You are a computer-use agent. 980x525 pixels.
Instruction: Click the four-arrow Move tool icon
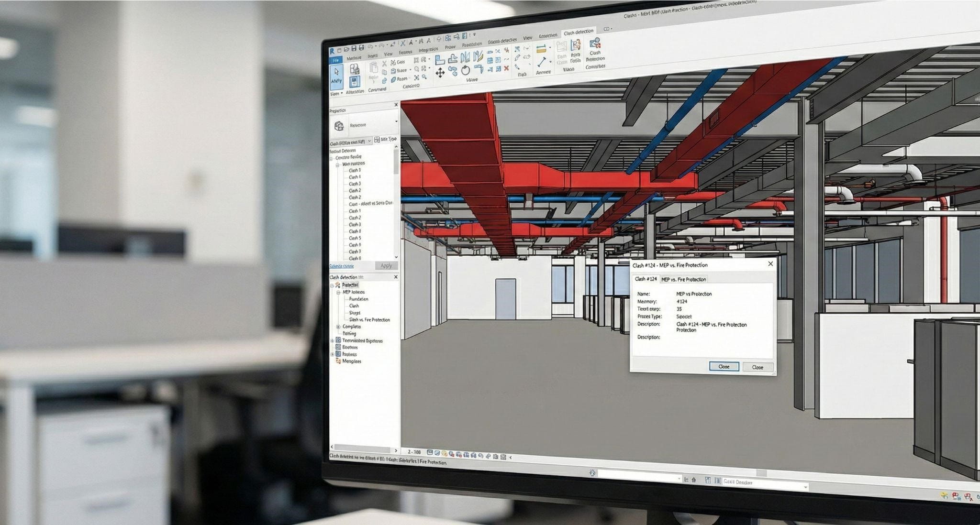coord(440,73)
